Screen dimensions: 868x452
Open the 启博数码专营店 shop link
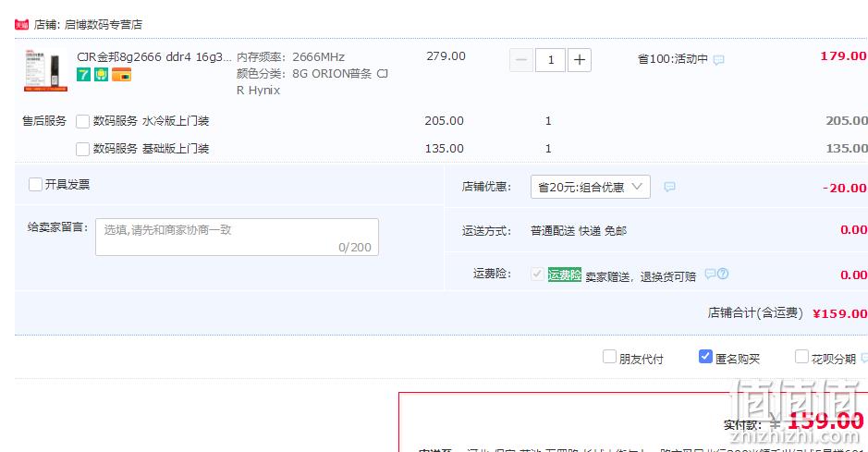[x=103, y=25]
